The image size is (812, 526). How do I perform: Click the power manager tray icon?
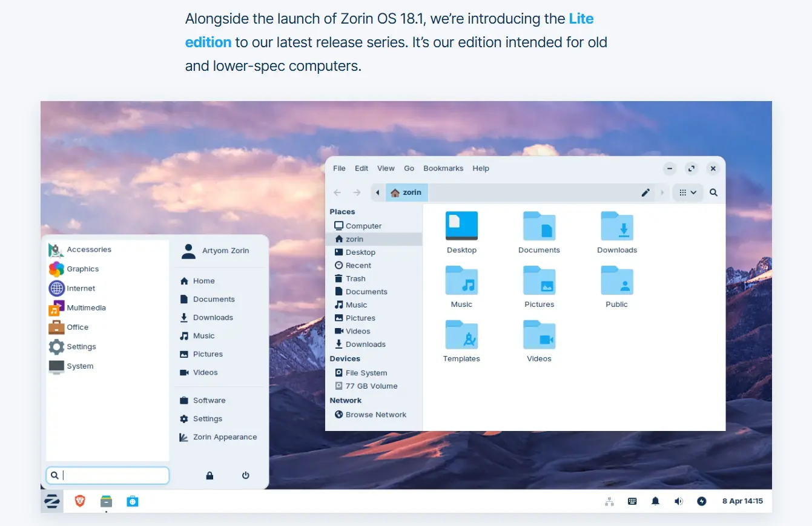coord(702,501)
